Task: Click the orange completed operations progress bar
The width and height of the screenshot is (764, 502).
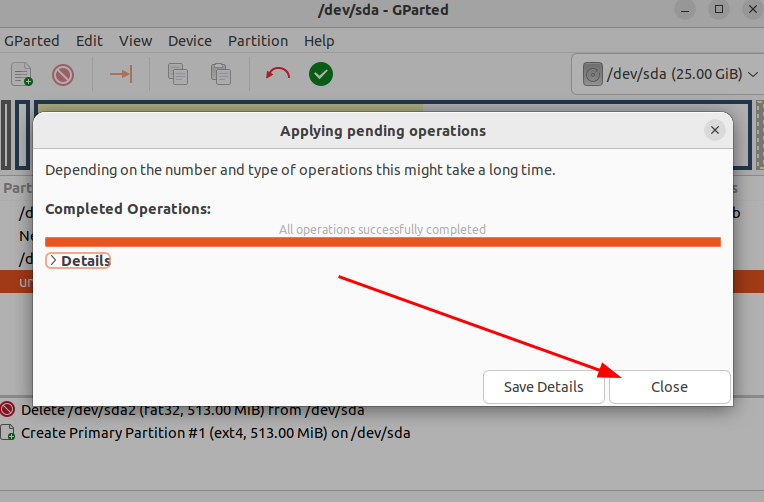Action: (x=382, y=241)
